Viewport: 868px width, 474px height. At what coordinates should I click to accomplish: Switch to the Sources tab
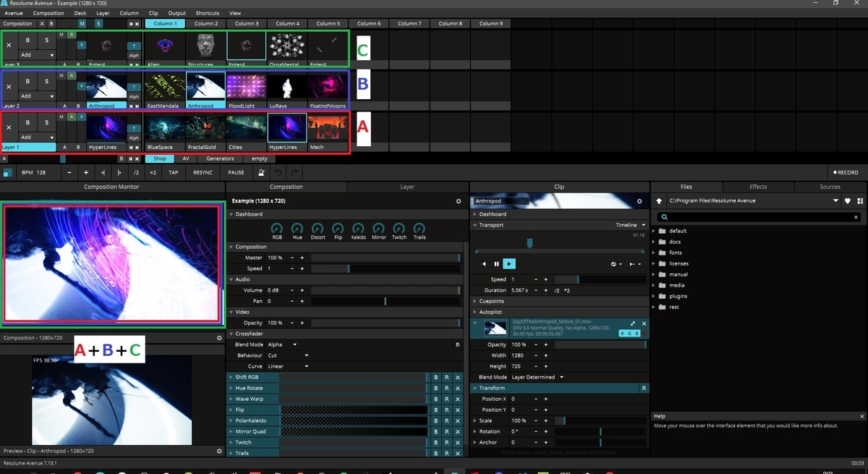pos(830,187)
